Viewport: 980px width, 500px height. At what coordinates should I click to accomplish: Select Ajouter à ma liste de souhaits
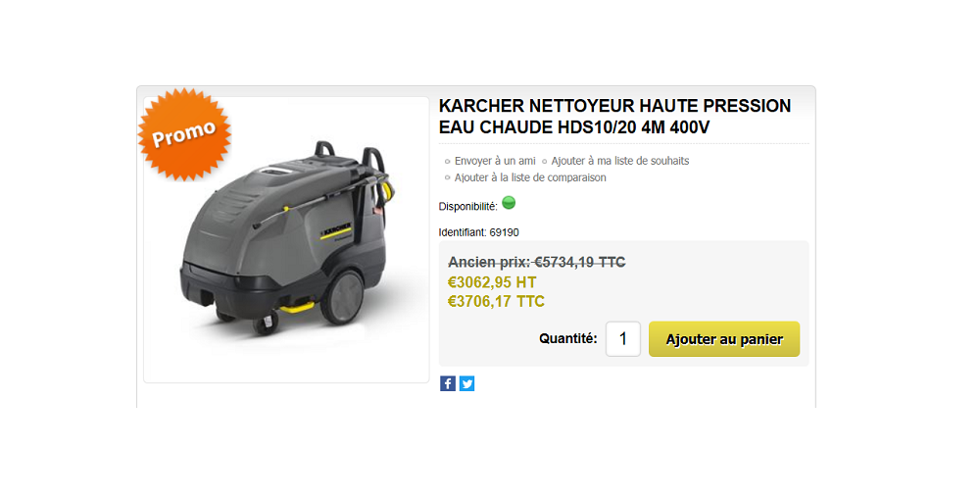coord(620,161)
